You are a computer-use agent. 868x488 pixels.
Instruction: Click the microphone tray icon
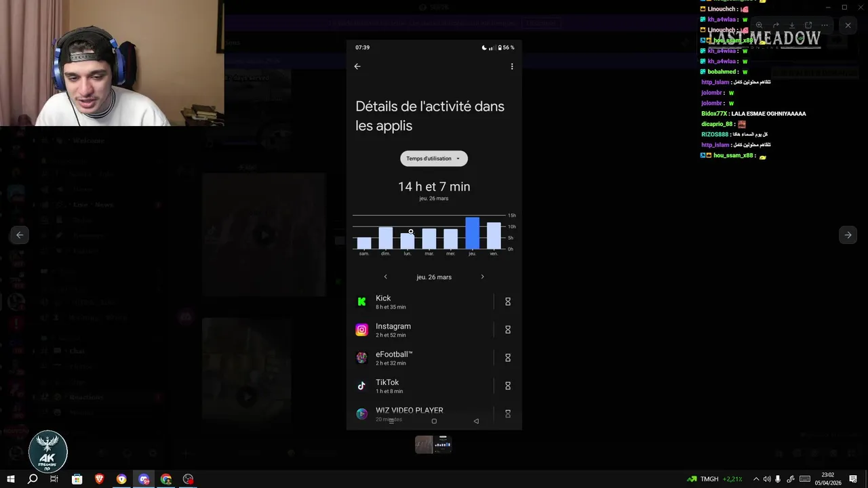click(778, 479)
